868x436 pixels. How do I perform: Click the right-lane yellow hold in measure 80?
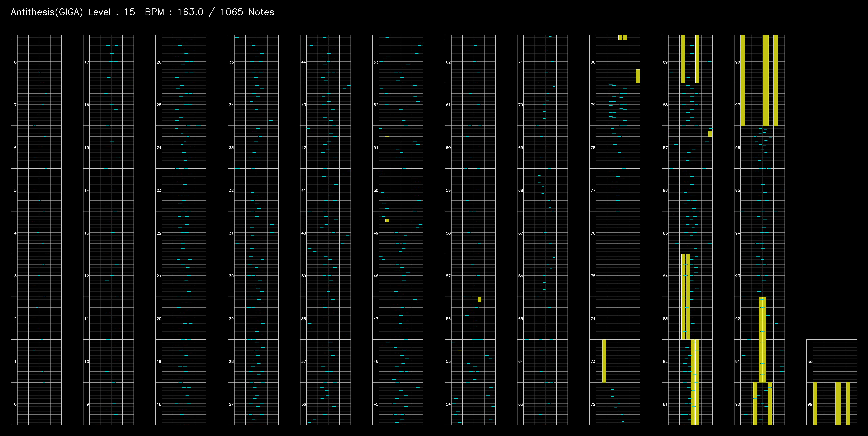pyautogui.click(x=638, y=76)
